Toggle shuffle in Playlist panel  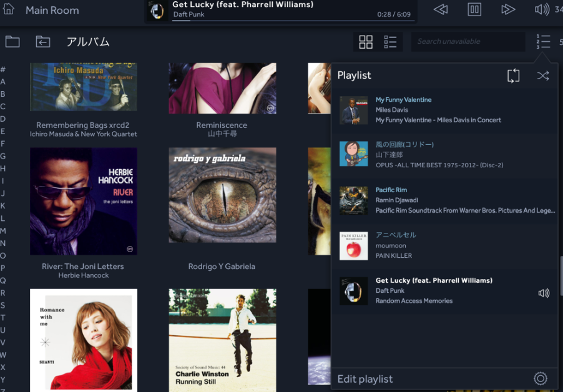click(x=543, y=76)
